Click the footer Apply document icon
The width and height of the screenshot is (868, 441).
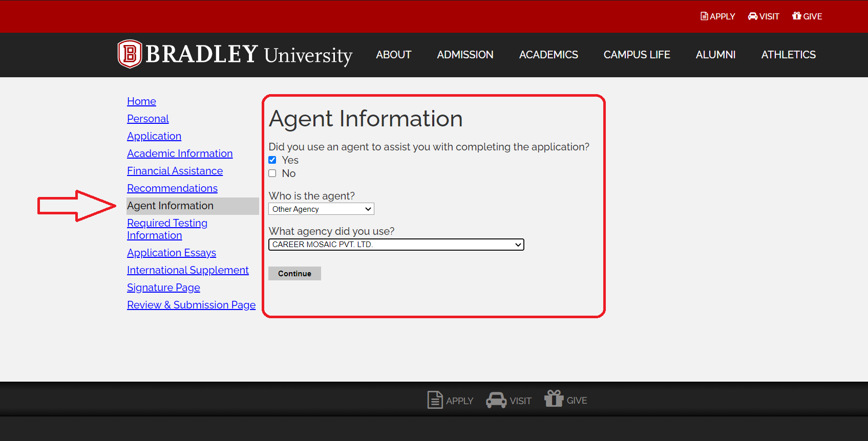pyautogui.click(x=435, y=400)
